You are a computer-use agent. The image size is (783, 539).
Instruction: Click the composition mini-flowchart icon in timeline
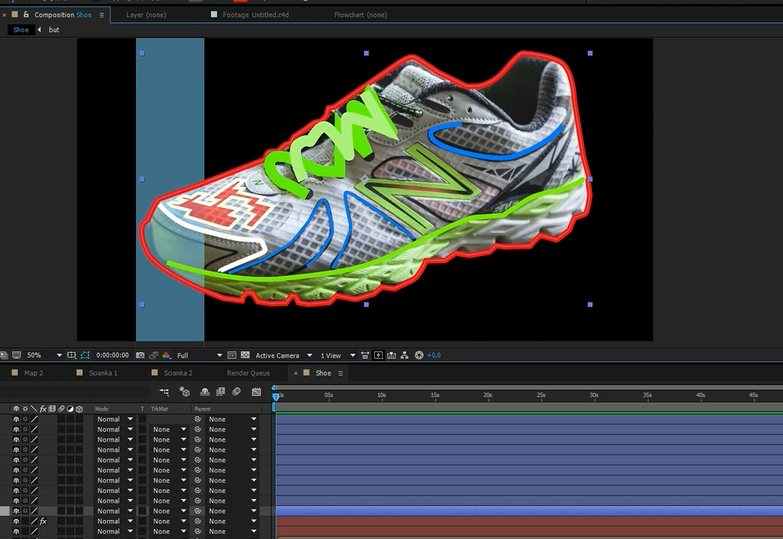164,392
